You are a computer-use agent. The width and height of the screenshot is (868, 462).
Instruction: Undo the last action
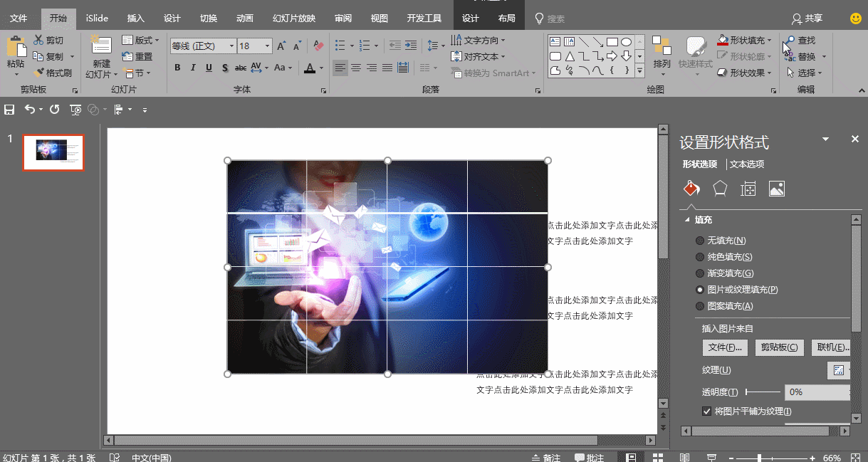click(30, 110)
